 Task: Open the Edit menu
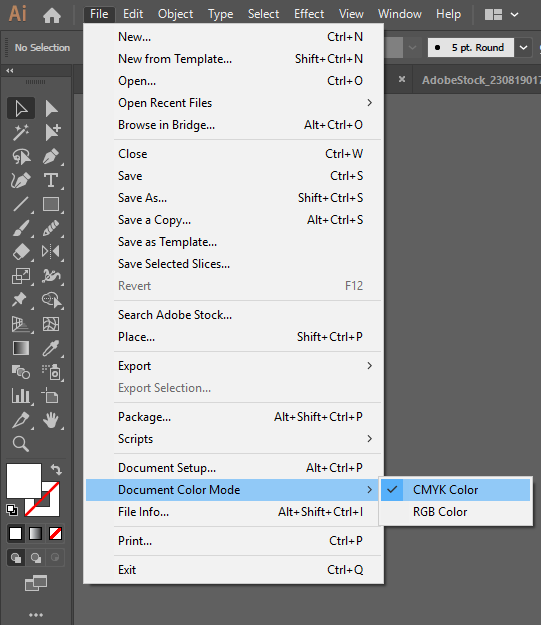133,14
